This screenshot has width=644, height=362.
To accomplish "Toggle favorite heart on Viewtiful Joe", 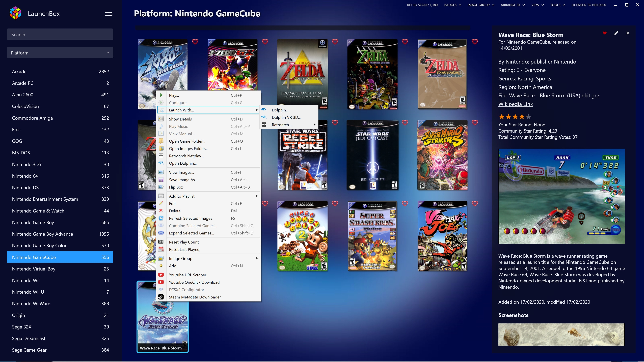I will click(475, 204).
